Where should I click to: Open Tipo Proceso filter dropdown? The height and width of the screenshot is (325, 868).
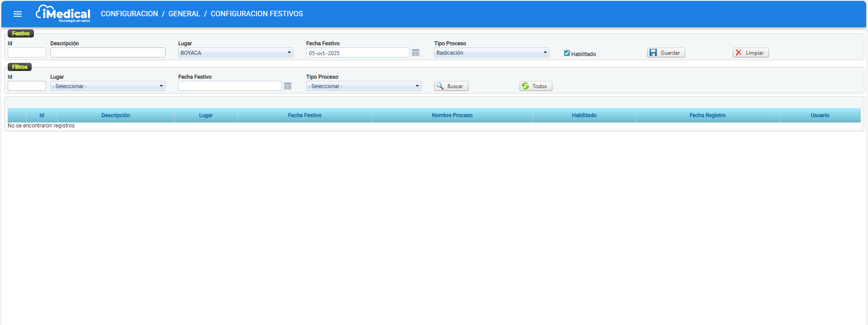[364, 86]
